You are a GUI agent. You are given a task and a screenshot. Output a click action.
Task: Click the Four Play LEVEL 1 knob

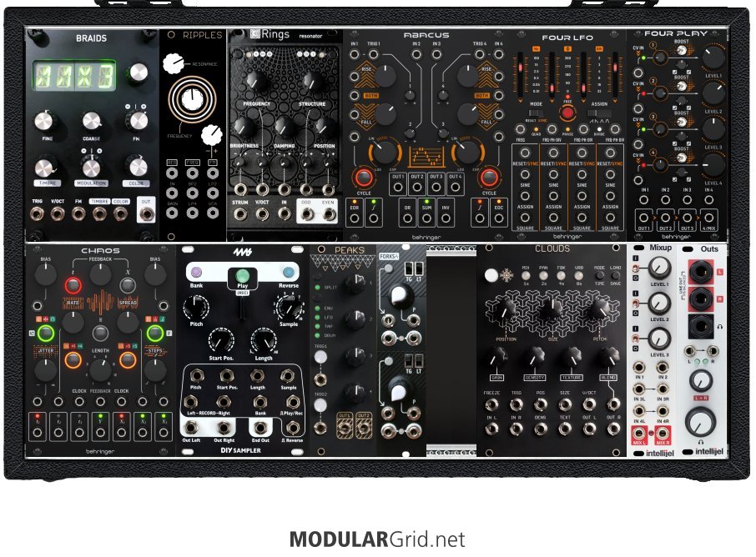pos(713,58)
